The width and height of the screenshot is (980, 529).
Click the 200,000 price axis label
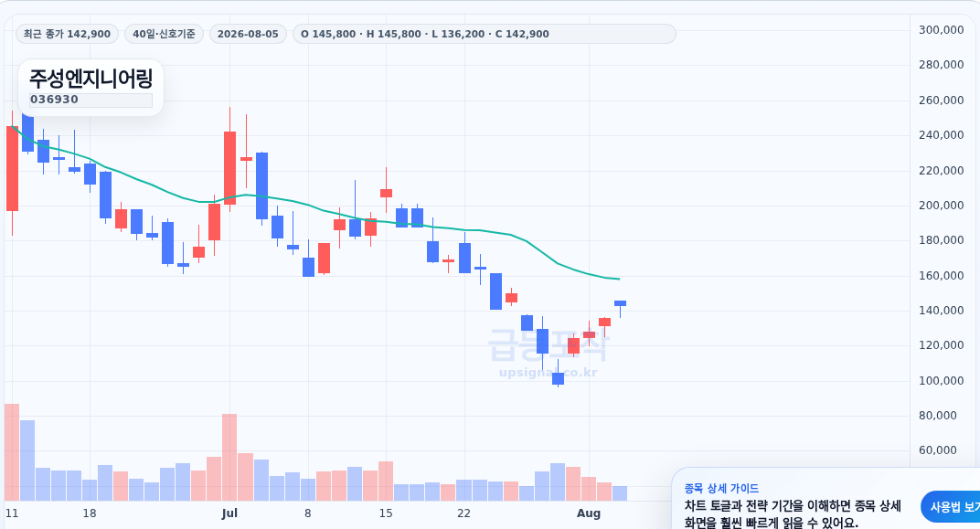pyautogui.click(x=941, y=206)
